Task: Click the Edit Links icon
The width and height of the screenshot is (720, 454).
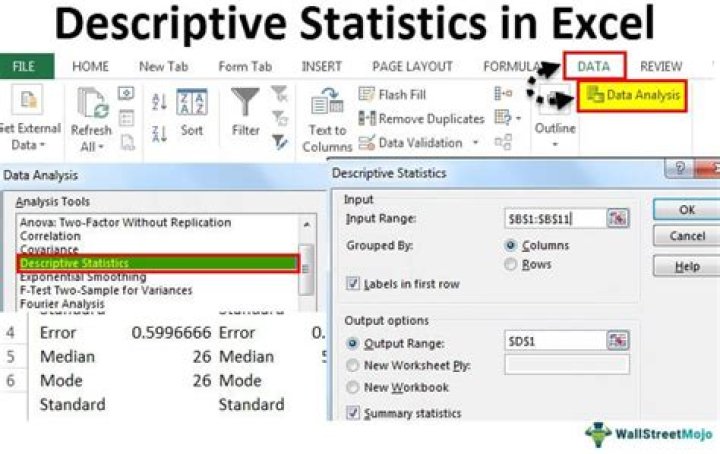Action: 127,142
